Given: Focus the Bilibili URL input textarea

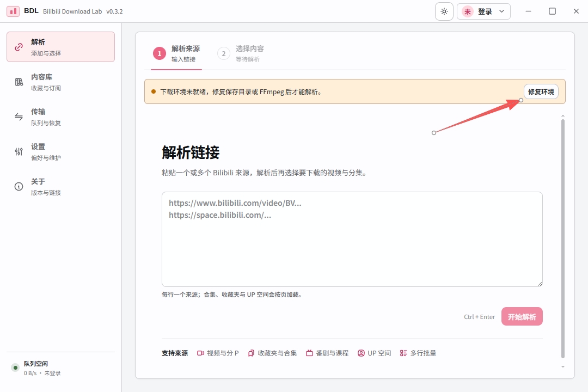Looking at the screenshot, I should pyautogui.click(x=352, y=240).
